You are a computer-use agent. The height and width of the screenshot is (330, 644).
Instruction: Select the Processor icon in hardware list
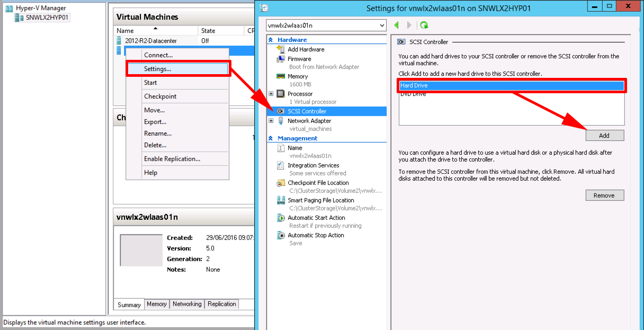[x=281, y=94]
